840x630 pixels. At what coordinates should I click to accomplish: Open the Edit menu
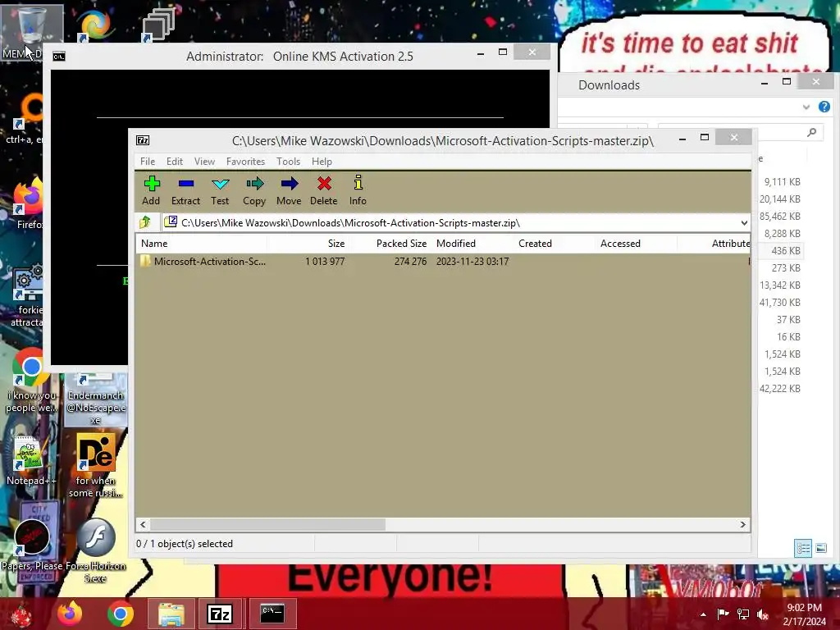(174, 162)
